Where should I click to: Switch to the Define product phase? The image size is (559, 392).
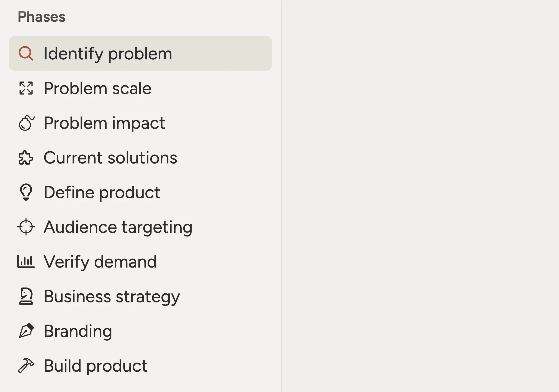[102, 193]
